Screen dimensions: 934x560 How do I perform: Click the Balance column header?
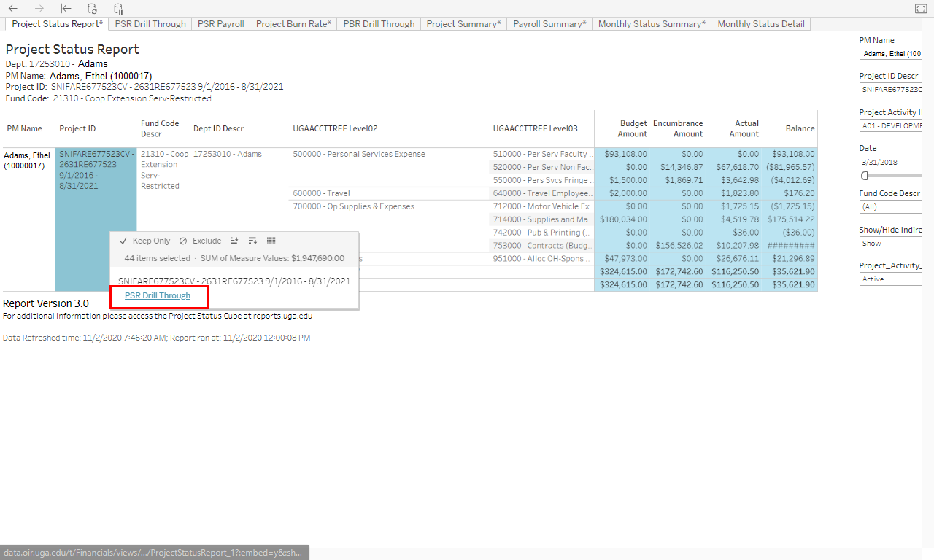[800, 128]
